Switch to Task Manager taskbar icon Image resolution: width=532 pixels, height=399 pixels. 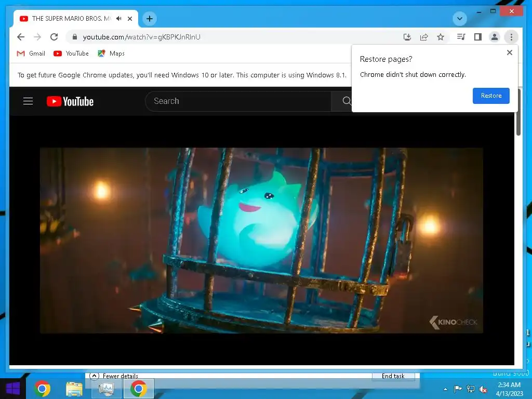point(107,389)
